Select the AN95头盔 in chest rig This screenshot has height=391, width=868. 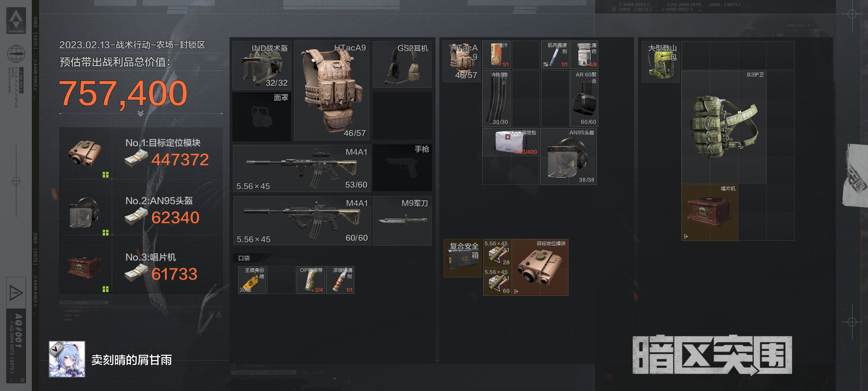click(x=569, y=156)
